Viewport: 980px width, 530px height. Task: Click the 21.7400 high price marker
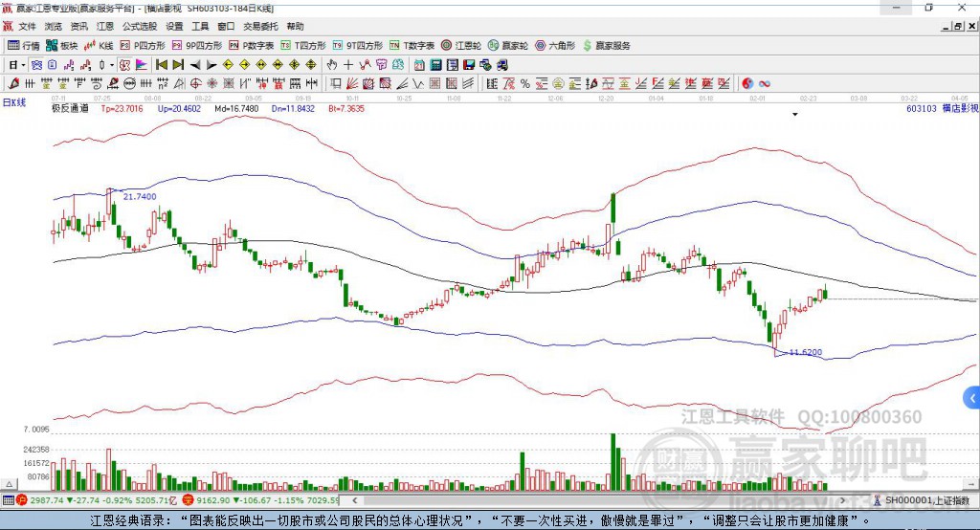coord(140,196)
